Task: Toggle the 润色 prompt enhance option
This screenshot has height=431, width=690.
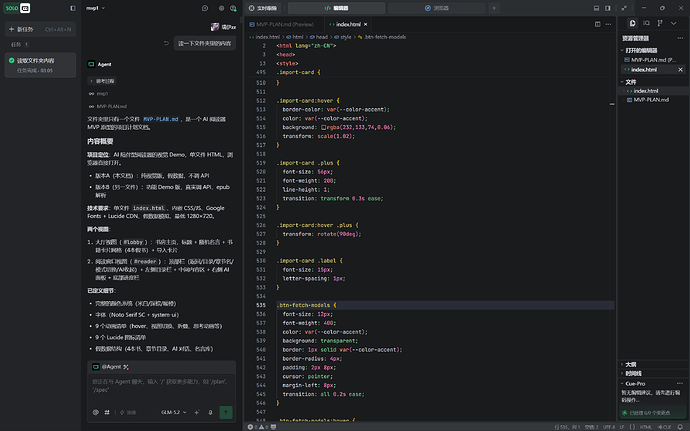Action: coord(128,413)
